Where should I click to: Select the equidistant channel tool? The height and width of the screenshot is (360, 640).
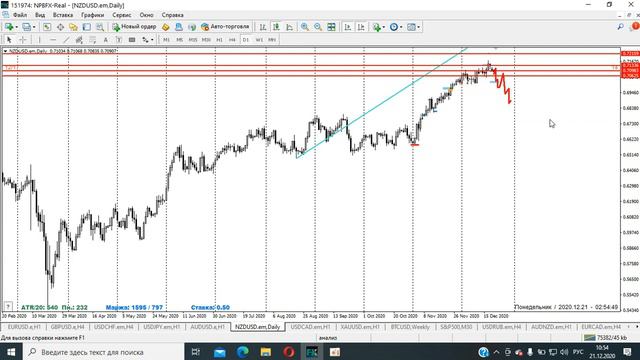79,40
